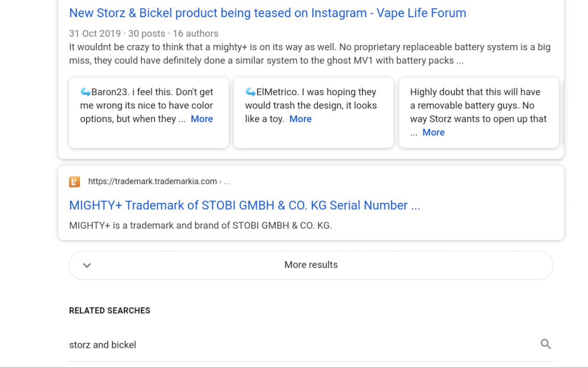Select related search 'storz and bickel'
Image resolution: width=588 pixels, height=368 pixels.
[311, 345]
